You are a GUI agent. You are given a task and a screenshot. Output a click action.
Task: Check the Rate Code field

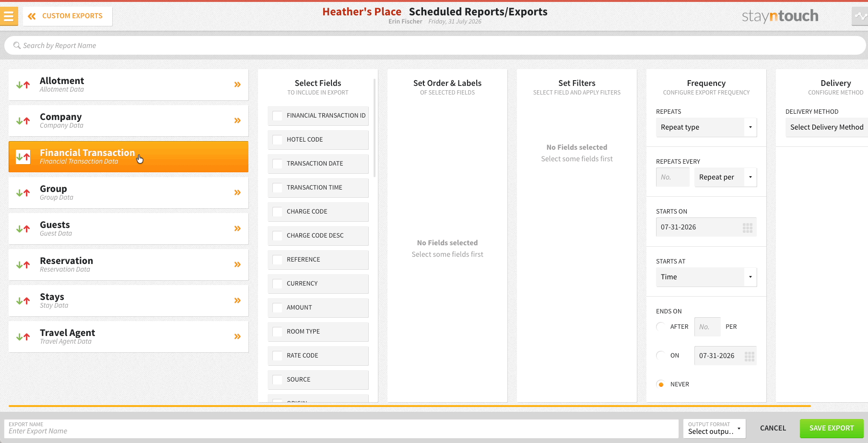tap(277, 356)
